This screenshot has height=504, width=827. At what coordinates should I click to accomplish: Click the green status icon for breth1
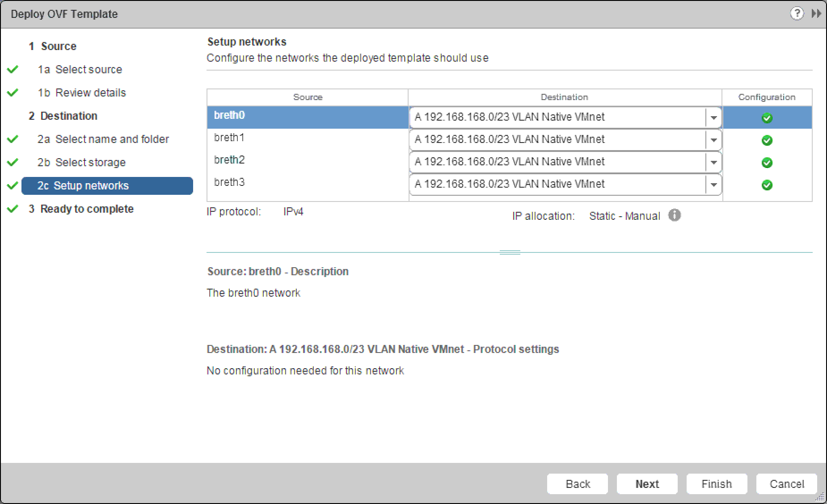[767, 140]
